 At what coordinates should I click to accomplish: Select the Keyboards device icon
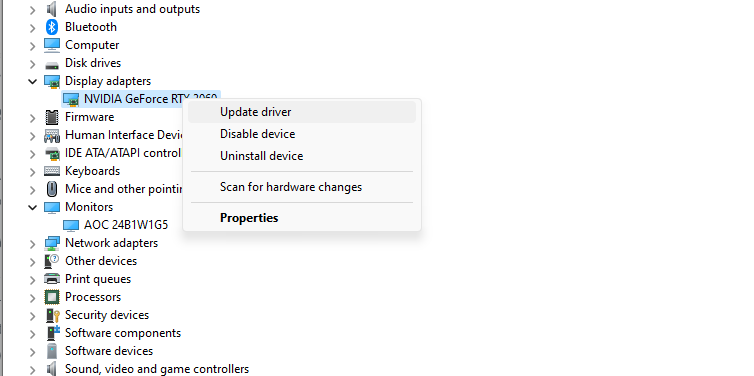click(x=51, y=171)
